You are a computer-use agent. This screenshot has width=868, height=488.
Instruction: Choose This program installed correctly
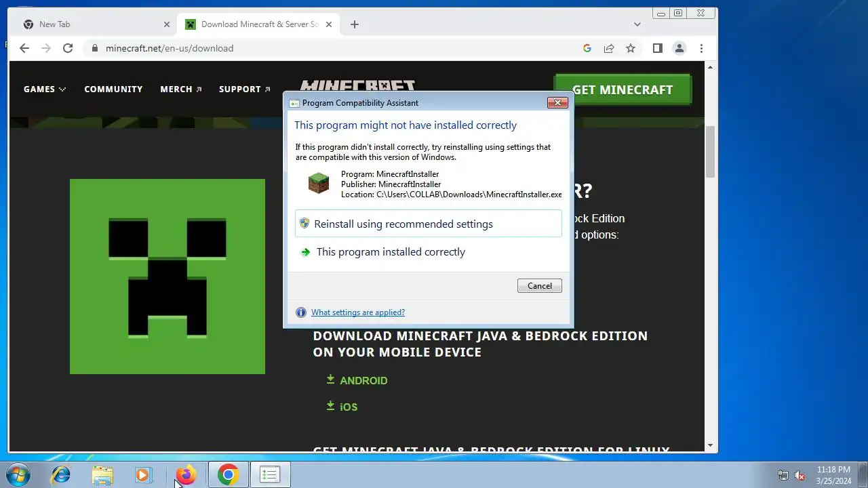[429, 251]
